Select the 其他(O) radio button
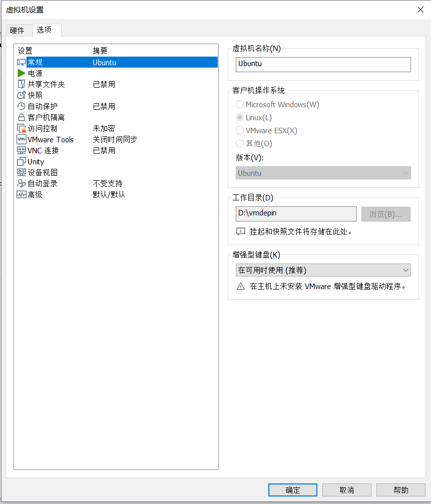Screen dimensions: 431x504 (x=240, y=143)
